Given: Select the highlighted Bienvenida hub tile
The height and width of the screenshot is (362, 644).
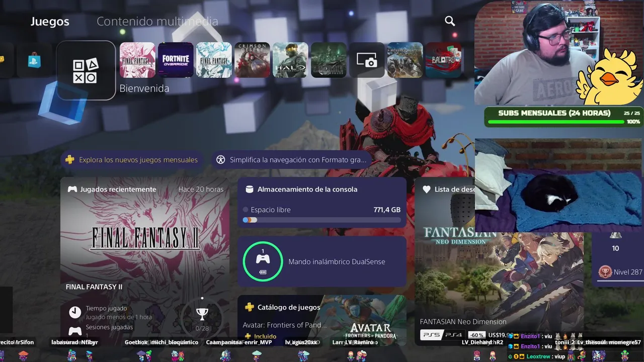Looking at the screenshot, I should click(86, 70).
